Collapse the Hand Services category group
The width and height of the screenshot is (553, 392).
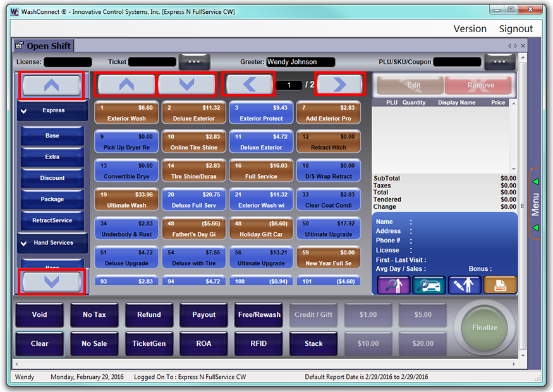pyautogui.click(x=52, y=243)
